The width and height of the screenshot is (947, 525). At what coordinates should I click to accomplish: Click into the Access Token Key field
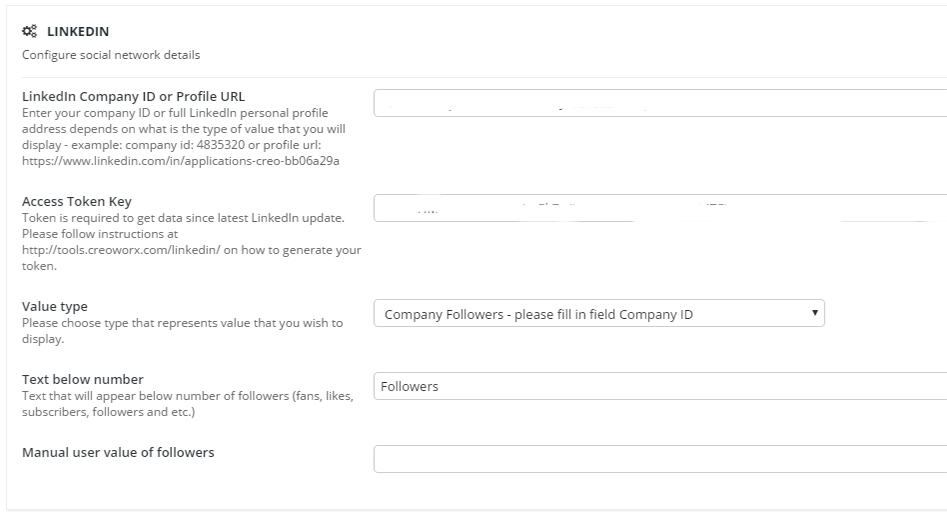(x=660, y=208)
